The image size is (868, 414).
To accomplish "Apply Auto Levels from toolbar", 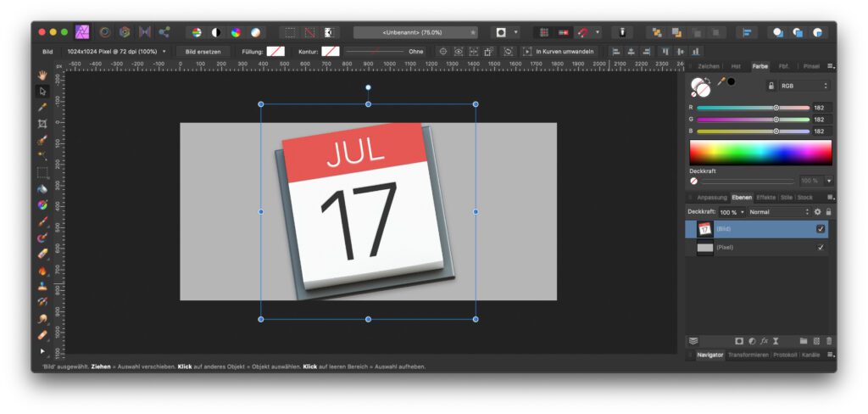I will tap(197, 32).
